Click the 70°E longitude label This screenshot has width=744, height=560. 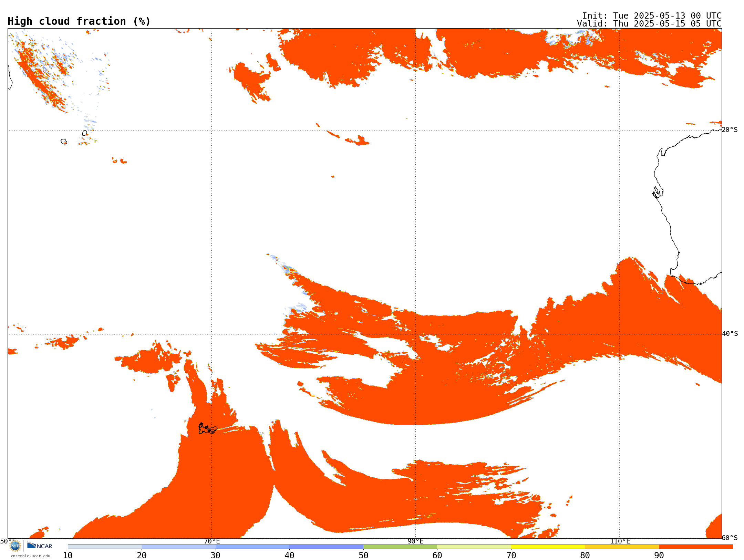(212, 541)
